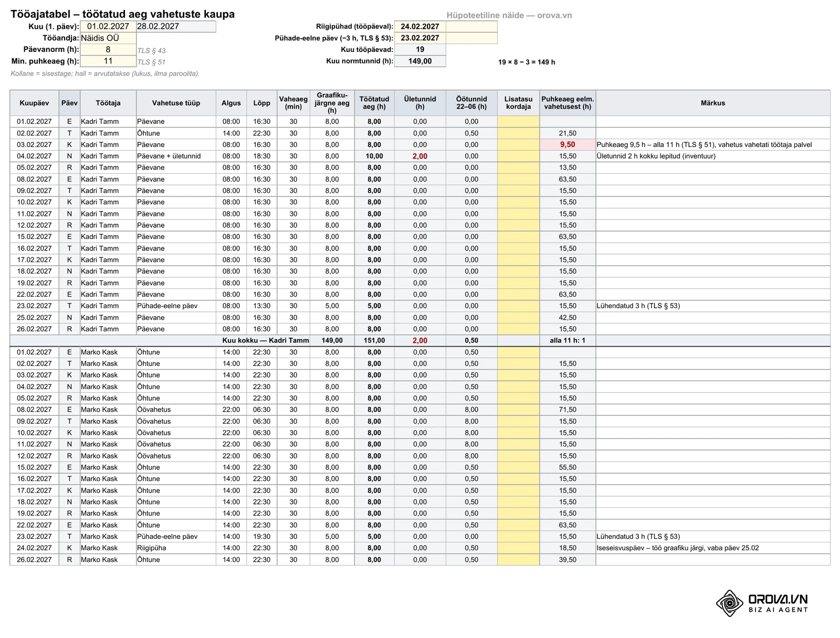Select the Iseseisvuspäev note on 24.02.2027
Screen dimensions: 840x638
[678, 548]
